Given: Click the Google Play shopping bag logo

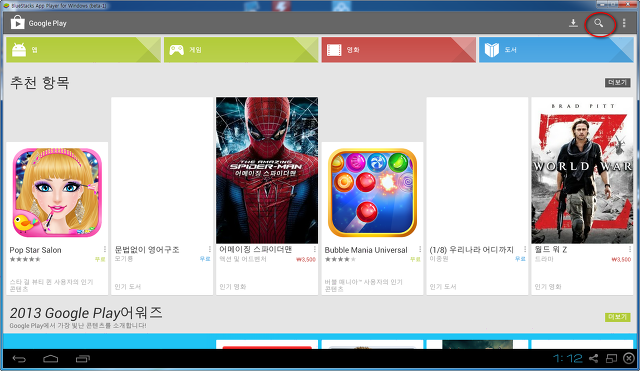Looking at the screenshot, I should coord(17,23).
